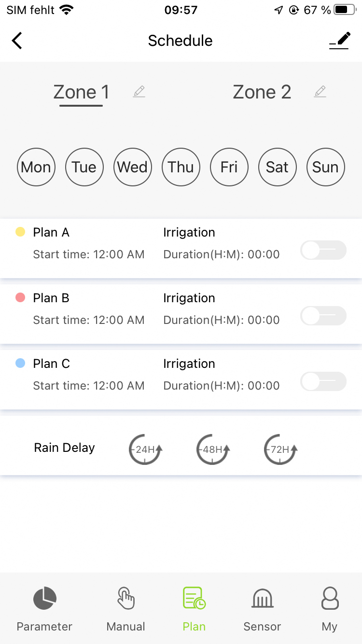Switch to the Zone 2 tab
Viewport: 362px width, 644px height.
(x=262, y=92)
